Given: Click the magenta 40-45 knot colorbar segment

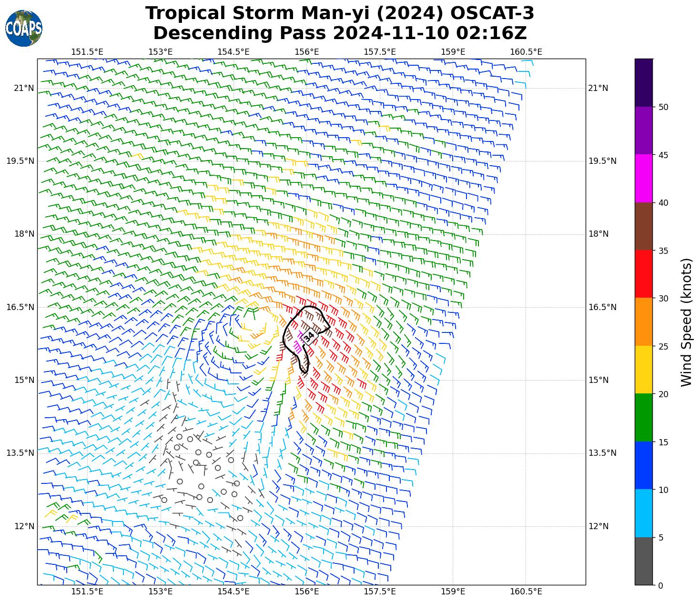Looking at the screenshot, I should [643, 178].
